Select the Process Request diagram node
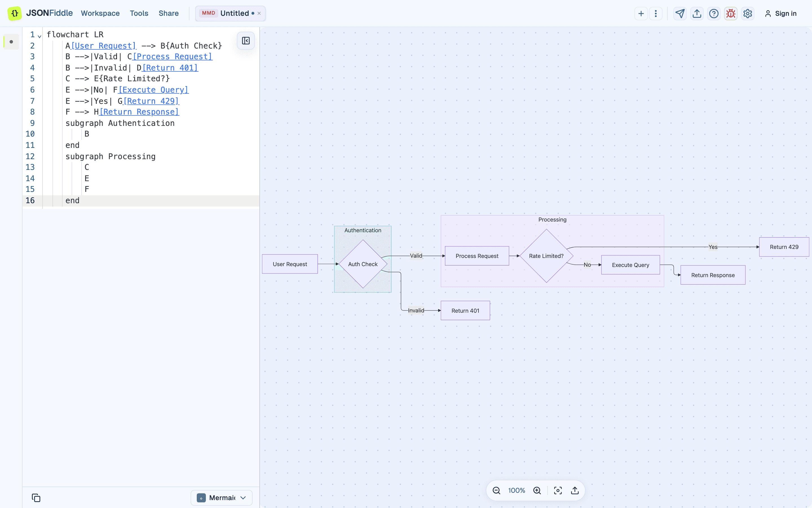Image resolution: width=812 pixels, height=508 pixels. pos(477,256)
